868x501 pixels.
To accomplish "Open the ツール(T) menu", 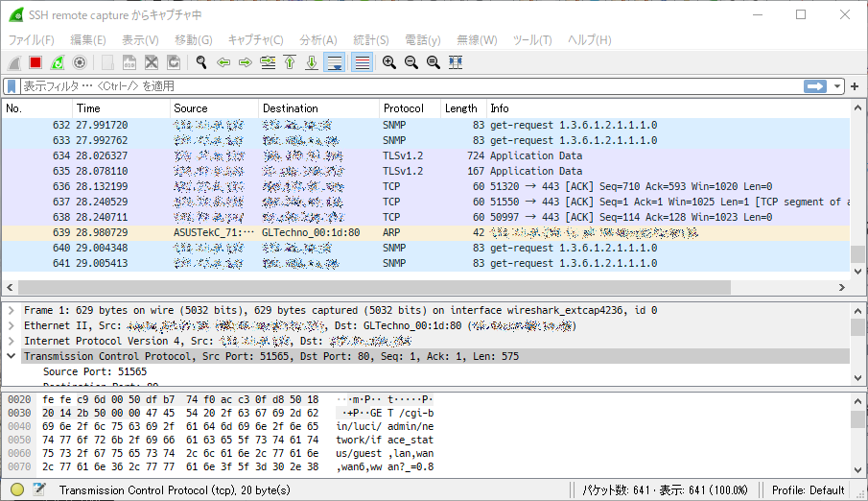I will pyautogui.click(x=532, y=40).
